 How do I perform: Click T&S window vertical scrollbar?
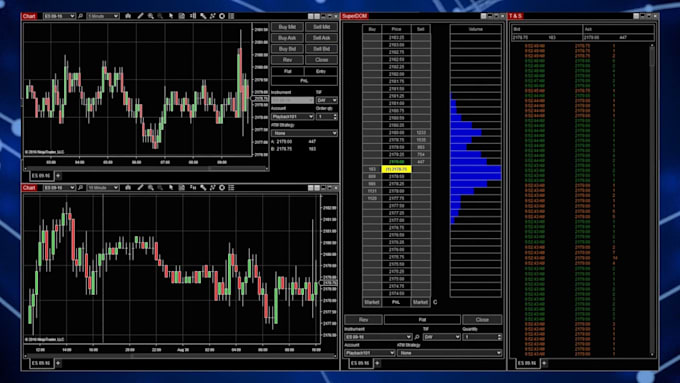pyautogui.click(x=652, y=200)
